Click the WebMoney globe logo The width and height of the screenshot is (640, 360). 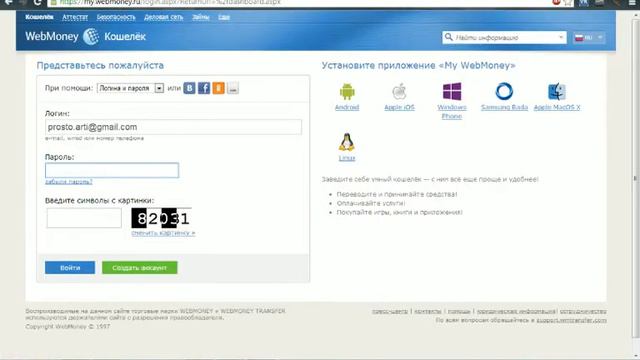(x=91, y=37)
